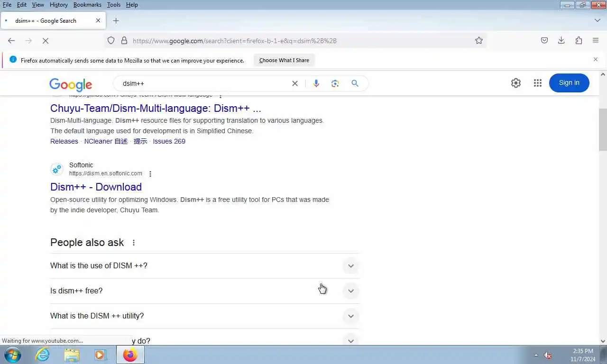Open the Firefox hamburger menu
Image resolution: width=607 pixels, height=364 pixels.
pos(596,41)
